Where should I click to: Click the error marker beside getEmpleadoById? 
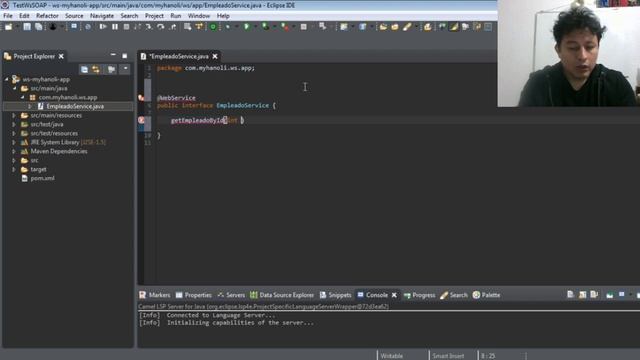click(x=141, y=120)
